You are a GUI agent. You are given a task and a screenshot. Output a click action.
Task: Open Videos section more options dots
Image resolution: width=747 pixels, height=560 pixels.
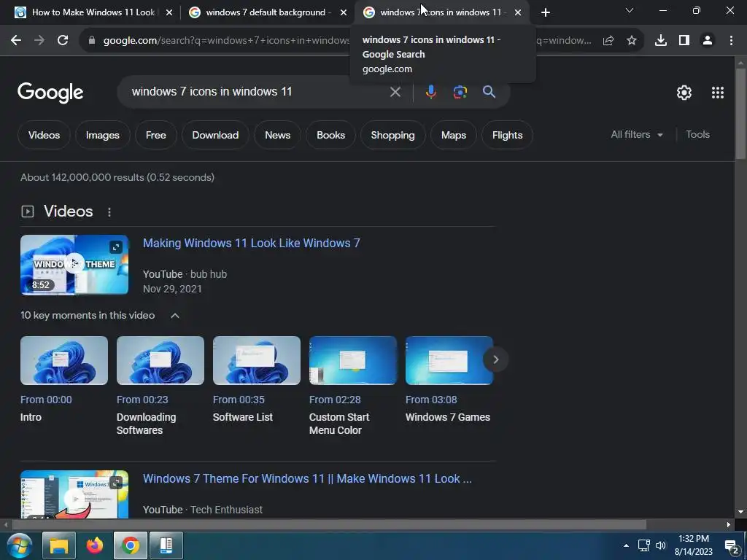pos(109,212)
